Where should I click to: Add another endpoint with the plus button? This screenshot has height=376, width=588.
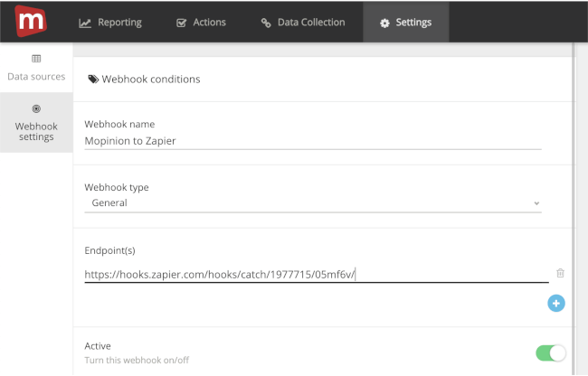click(x=556, y=304)
